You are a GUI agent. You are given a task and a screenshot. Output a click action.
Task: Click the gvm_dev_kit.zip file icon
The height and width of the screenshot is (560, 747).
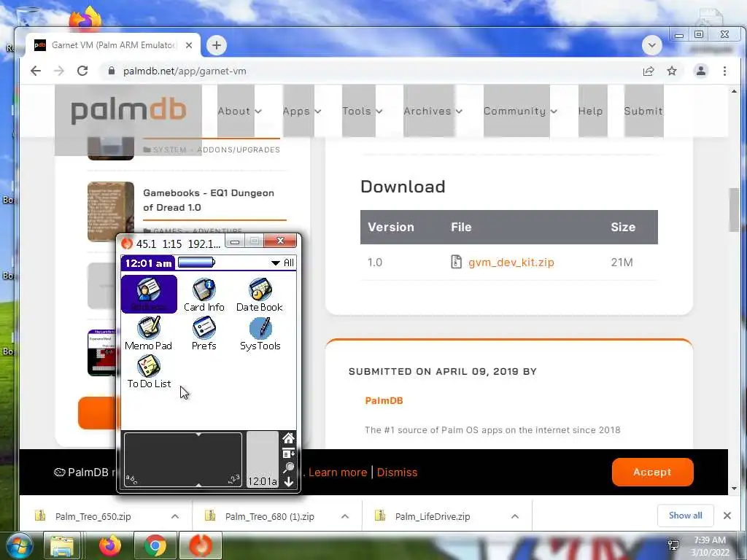456,262
